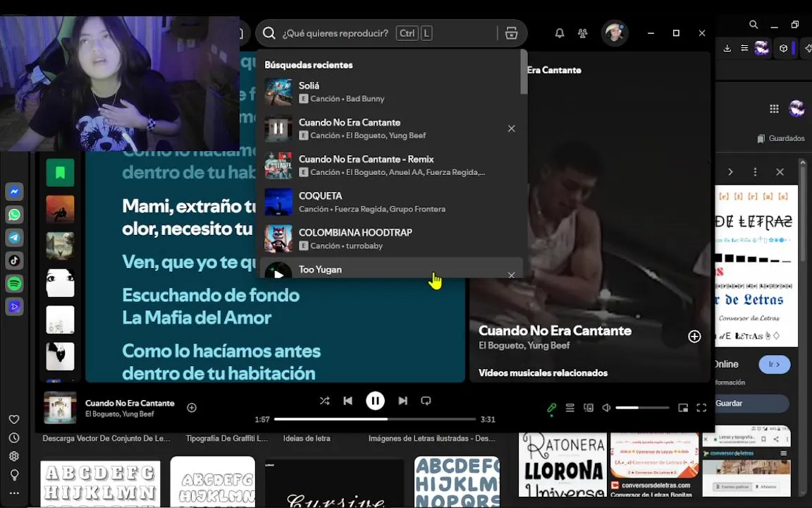Open the browser easy setup menu icon
Viewport: 812px width, 508px height.
click(744, 48)
